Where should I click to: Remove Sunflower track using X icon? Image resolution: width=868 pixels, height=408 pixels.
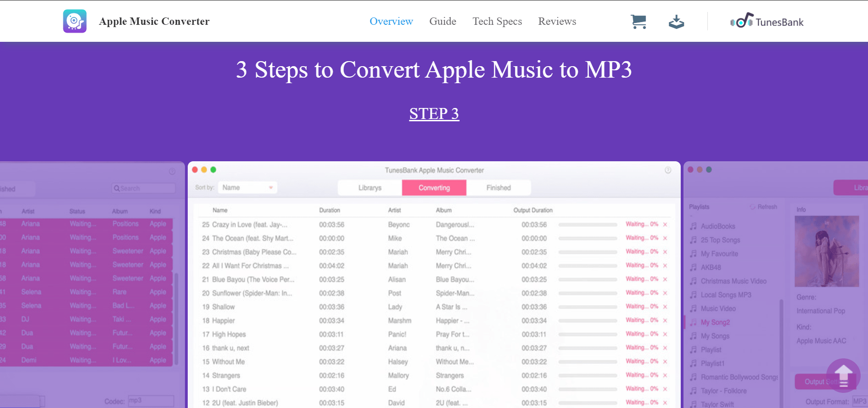click(665, 293)
